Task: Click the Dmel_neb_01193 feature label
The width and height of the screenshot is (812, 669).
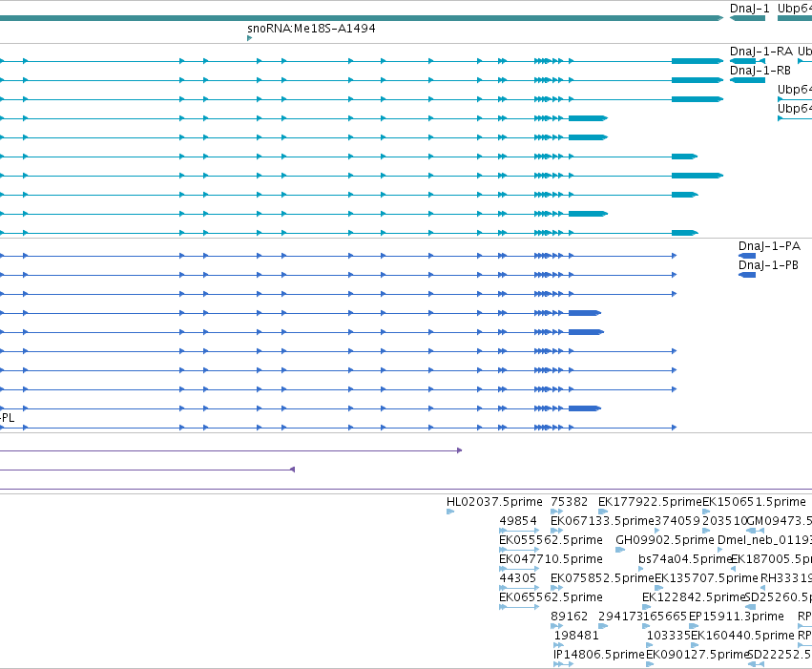Action: pyautogui.click(x=764, y=540)
